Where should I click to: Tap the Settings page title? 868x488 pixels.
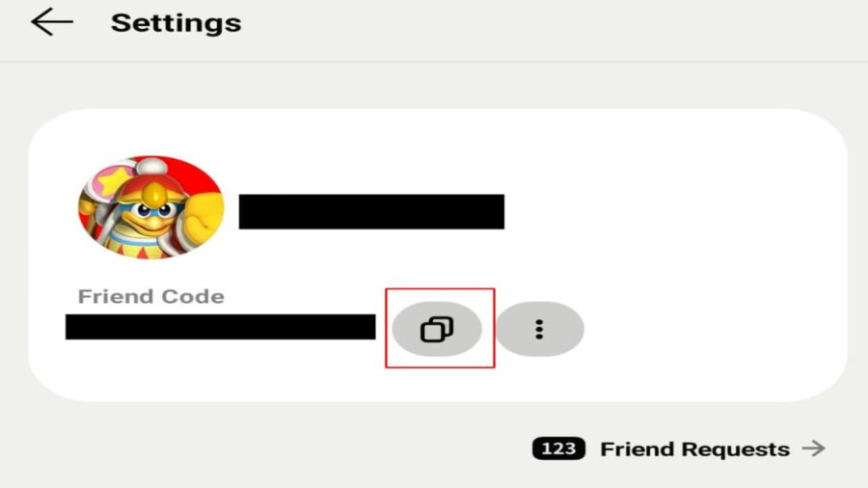[176, 23]
